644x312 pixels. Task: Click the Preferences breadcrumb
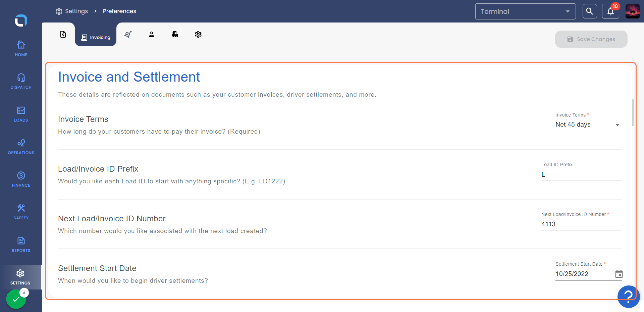[x=119, y=11]
